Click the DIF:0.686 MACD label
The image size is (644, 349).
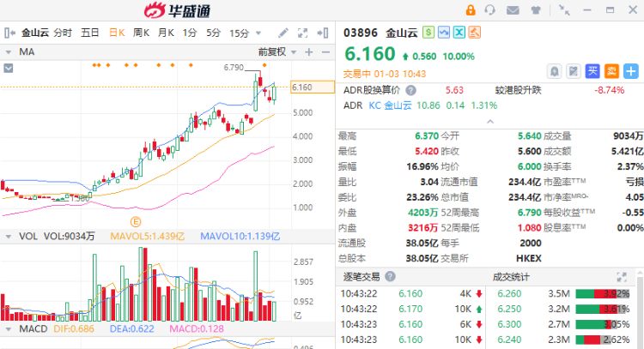pyautogui.click(x=74, y=329)
